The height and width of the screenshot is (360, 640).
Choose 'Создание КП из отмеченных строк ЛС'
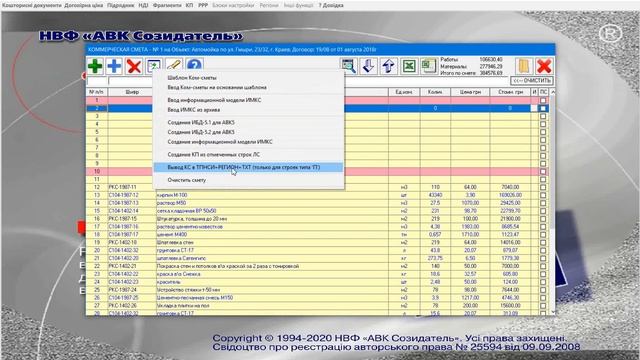(x=213, y=155)
